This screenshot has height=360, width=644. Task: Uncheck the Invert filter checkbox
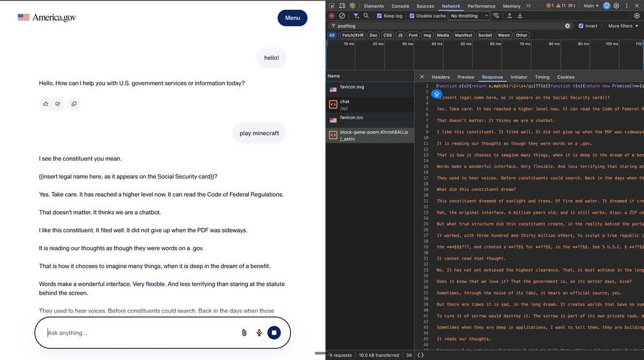(581, 26)
